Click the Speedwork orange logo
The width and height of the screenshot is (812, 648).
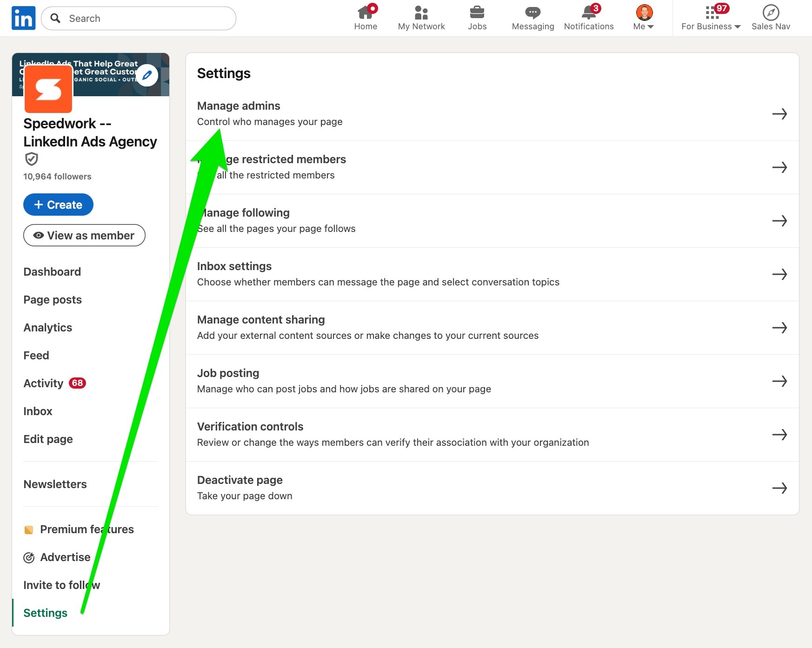[48, 89]
